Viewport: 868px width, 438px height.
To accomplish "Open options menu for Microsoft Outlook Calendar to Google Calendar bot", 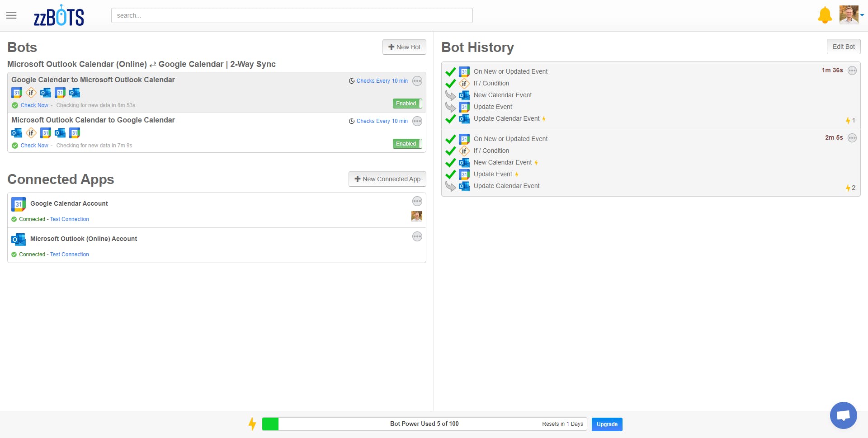I will click(417, 121).
